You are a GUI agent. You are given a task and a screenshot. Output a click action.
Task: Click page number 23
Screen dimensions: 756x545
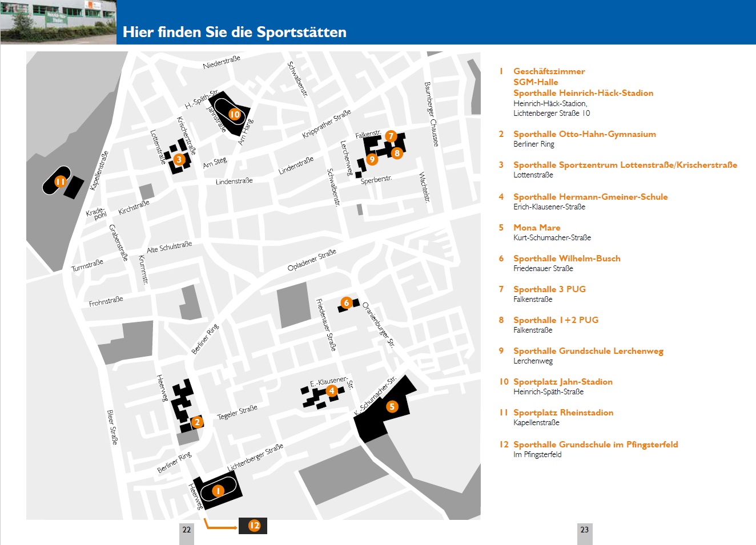tap(584, 530)
